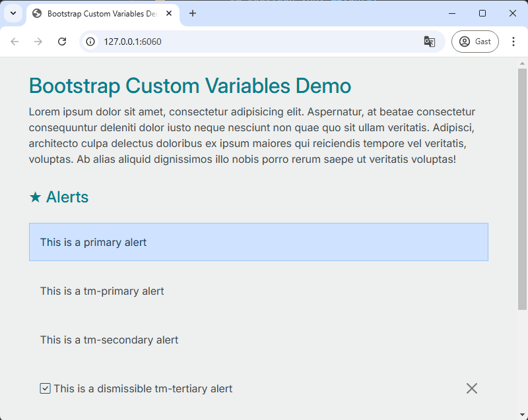
Task: Close the Bootstrap Custom Variables Demo tab
Action: 169,13
